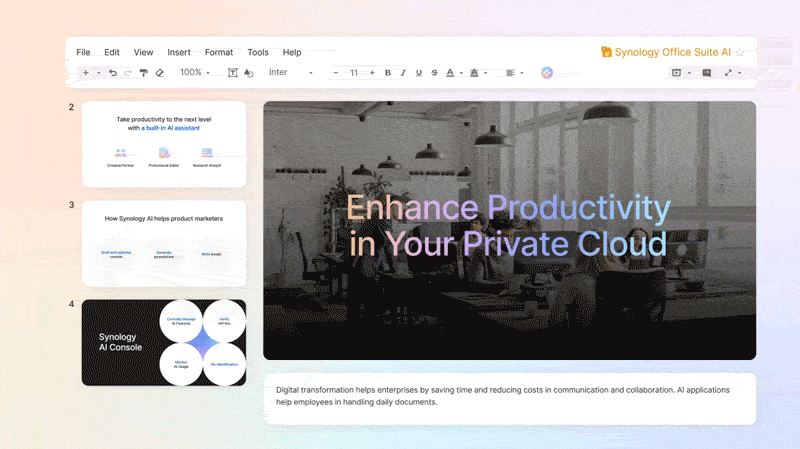Image resolution: width=800 pixels, height=449 pixels.
Task: Add a new slide with plus icon
Action: pos(86,73)
